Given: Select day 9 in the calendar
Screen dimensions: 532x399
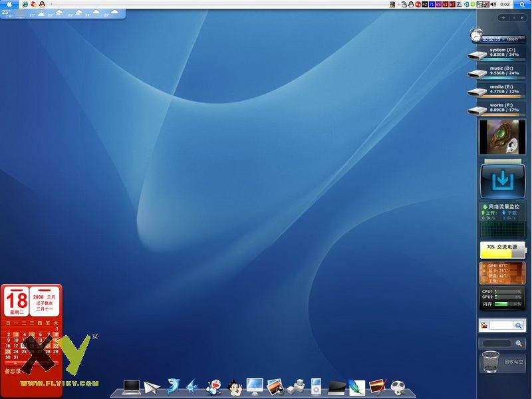Looking at the screenshot, I should 9,340.
